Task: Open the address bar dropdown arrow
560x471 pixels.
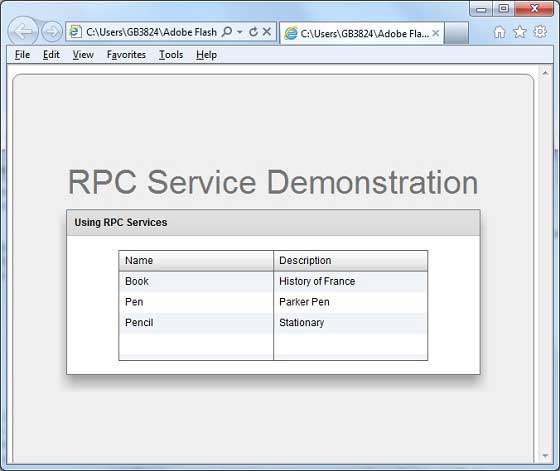Action: click(240, 32)
